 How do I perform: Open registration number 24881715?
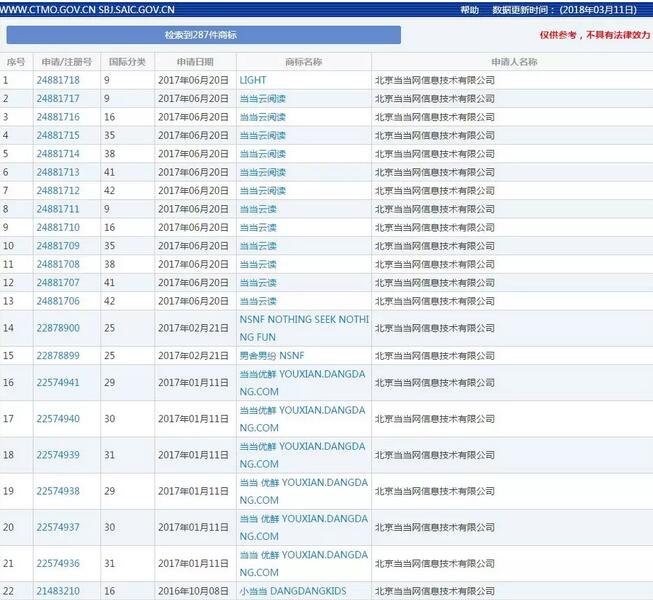pos(58,135)
